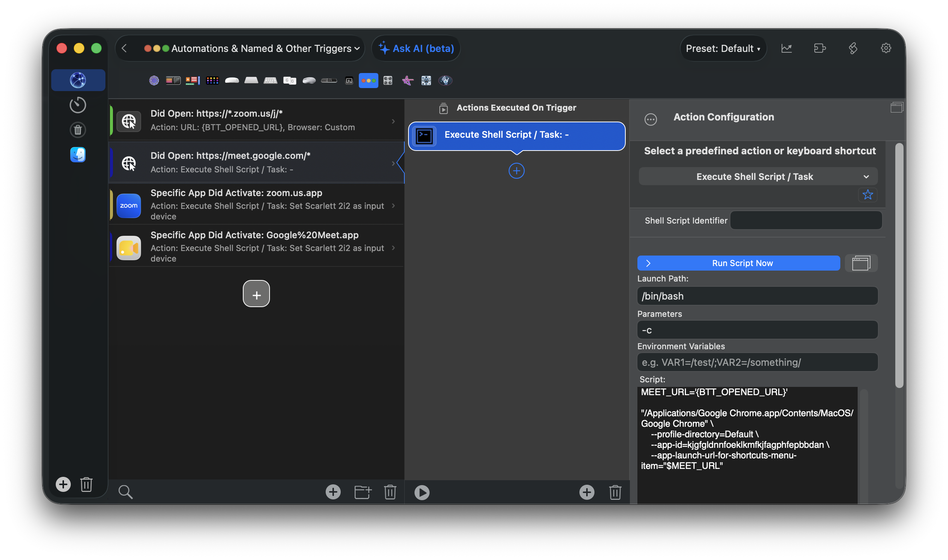
Task: Select the Trackpad trigger type icon
Action: coord(251,81)
